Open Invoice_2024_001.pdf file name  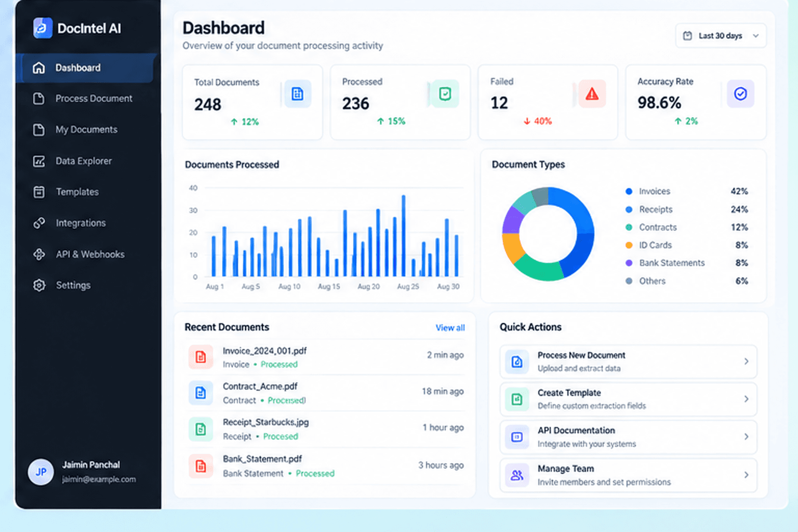[264, 351]
